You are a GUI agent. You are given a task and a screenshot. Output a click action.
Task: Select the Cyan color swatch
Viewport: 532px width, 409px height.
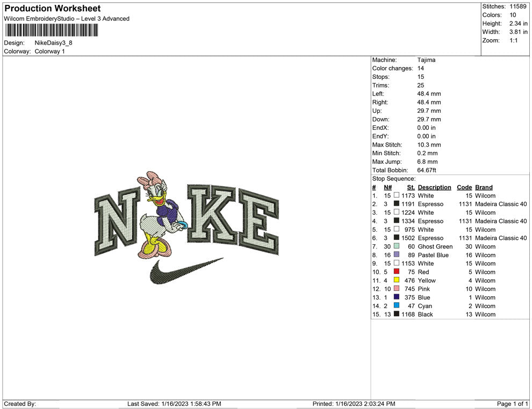point(396,305)
